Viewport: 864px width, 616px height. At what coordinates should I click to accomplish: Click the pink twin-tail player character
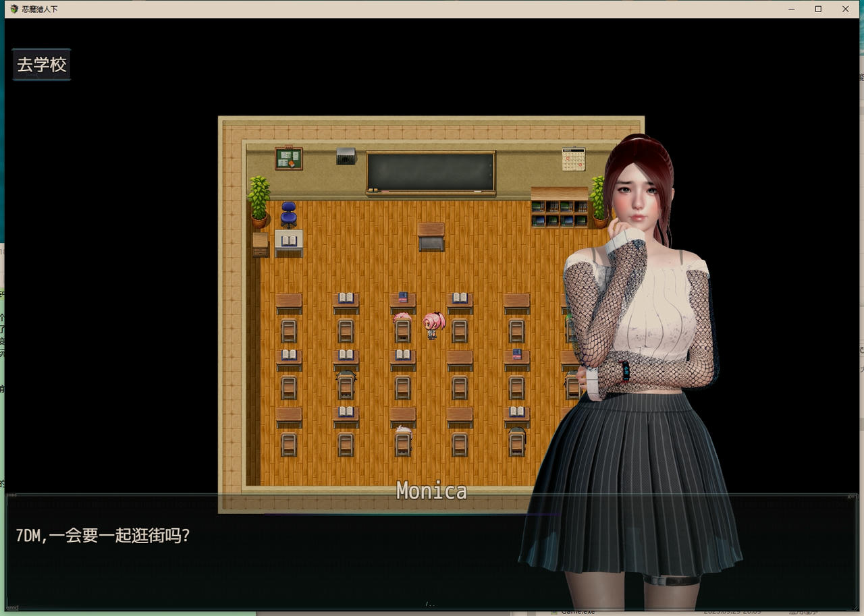pos(433,325)
